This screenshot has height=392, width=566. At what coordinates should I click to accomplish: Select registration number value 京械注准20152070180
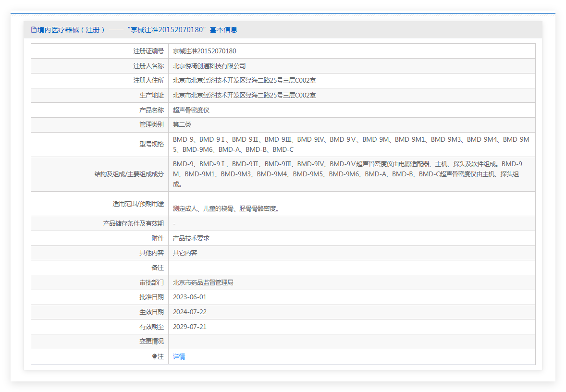[x=204, y=51]
